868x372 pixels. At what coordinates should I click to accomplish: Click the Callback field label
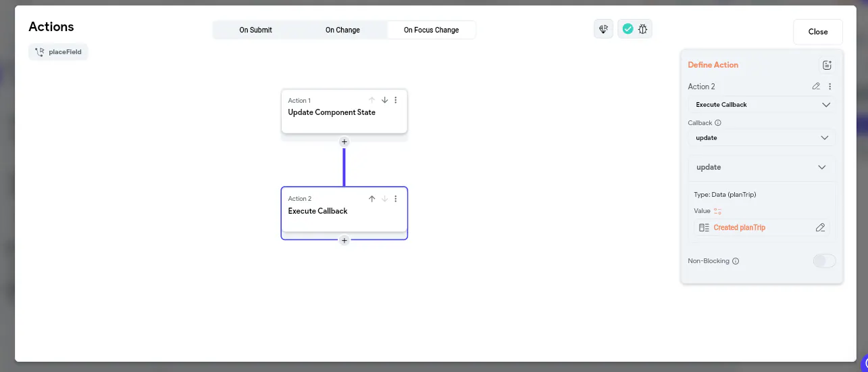[x=700, y=123]
